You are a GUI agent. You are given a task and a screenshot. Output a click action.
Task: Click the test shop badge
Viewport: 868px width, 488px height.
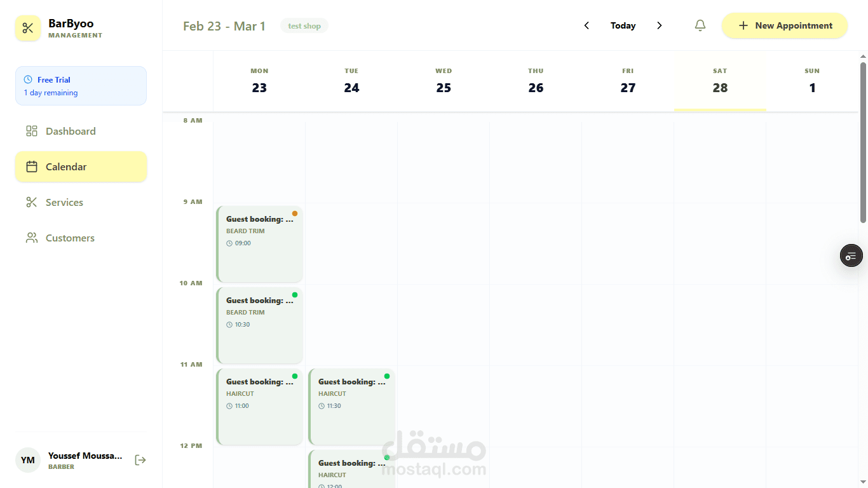[x=304, y=26]
